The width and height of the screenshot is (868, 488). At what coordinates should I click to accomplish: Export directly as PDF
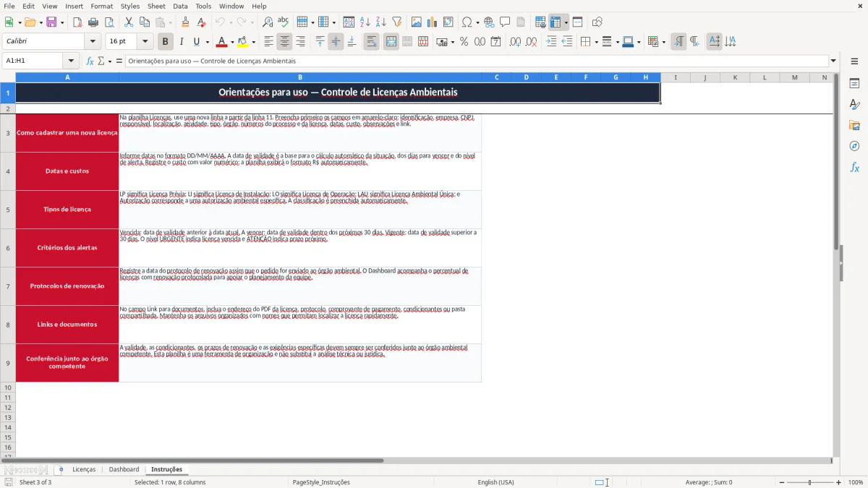point(77,22)
